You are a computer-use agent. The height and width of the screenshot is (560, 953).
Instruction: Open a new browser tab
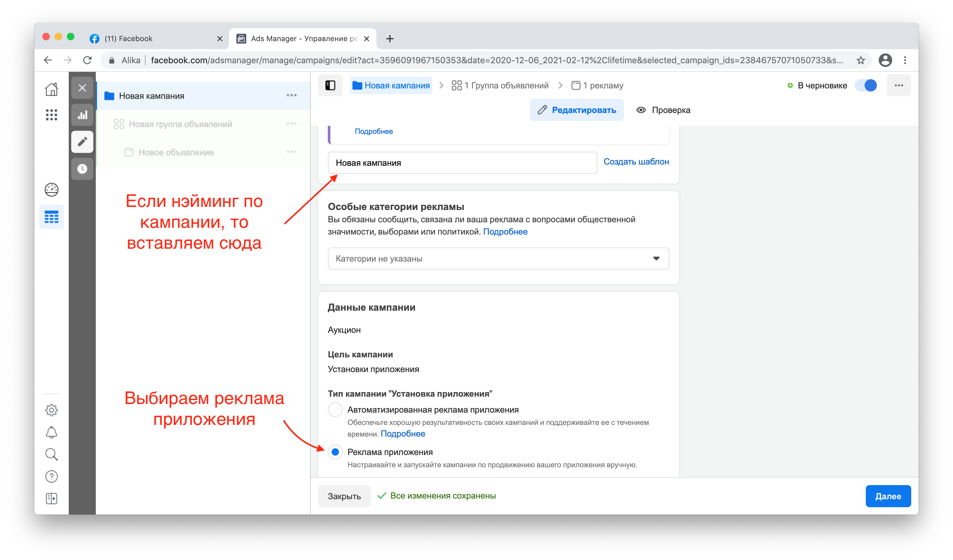[390, 39]
